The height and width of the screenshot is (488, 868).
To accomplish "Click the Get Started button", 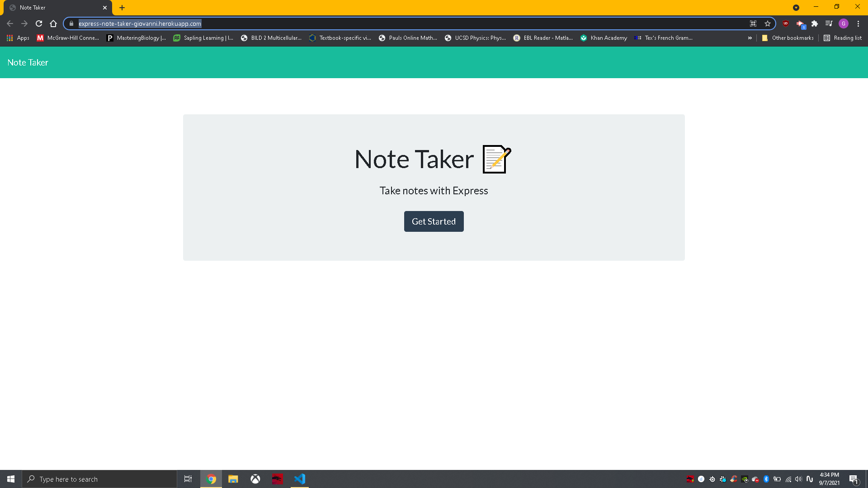I will point(434,221).
